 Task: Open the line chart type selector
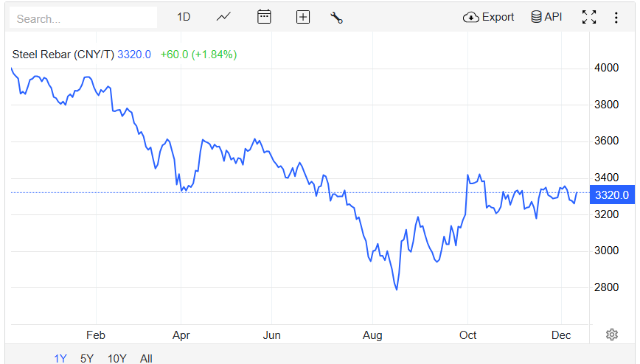tap(223, 17)
